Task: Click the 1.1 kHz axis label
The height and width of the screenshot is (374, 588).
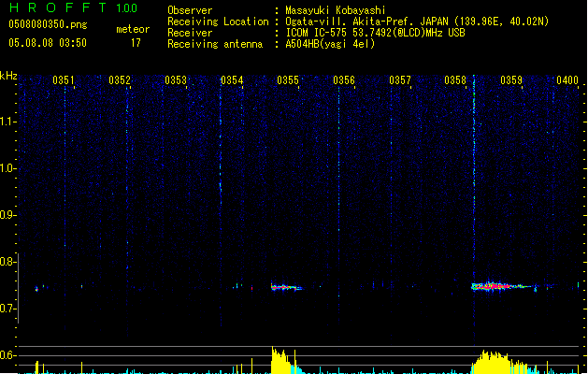Action: click(x=8, y=122)
